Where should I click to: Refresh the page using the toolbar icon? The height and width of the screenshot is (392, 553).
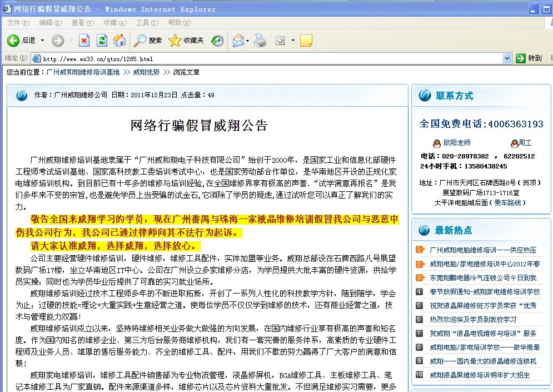pos(102,41)
